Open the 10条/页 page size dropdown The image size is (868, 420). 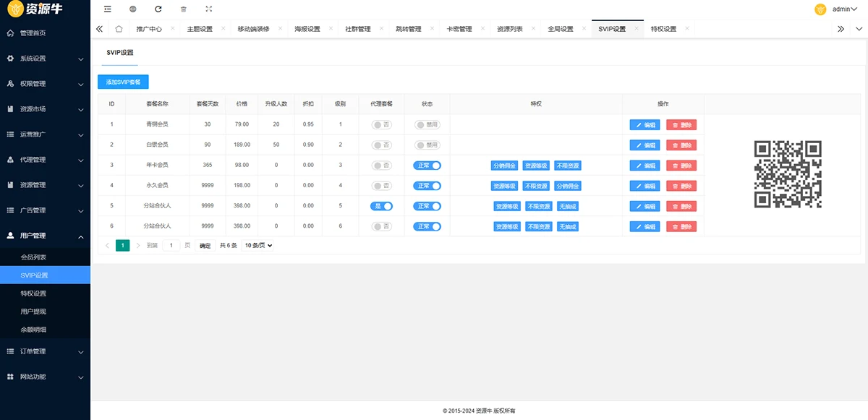click(258, 246)
